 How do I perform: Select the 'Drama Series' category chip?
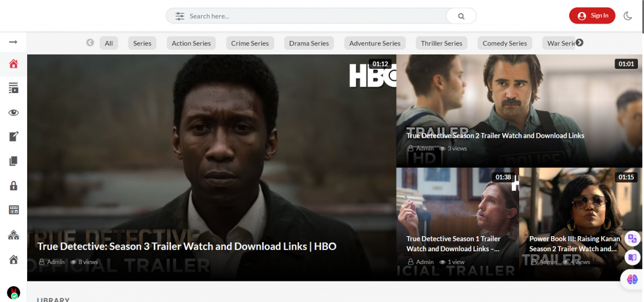[x=309, y=43]
